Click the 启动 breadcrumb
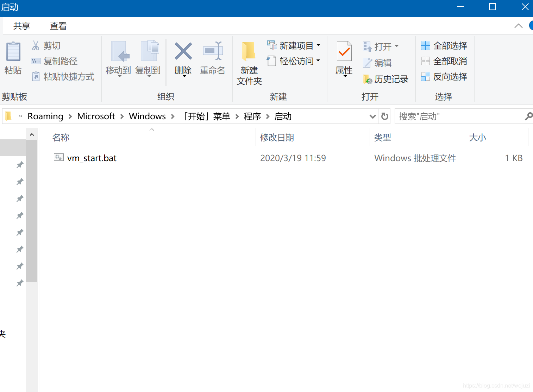This screenshot has width=533, height=392. coord(283,116)
